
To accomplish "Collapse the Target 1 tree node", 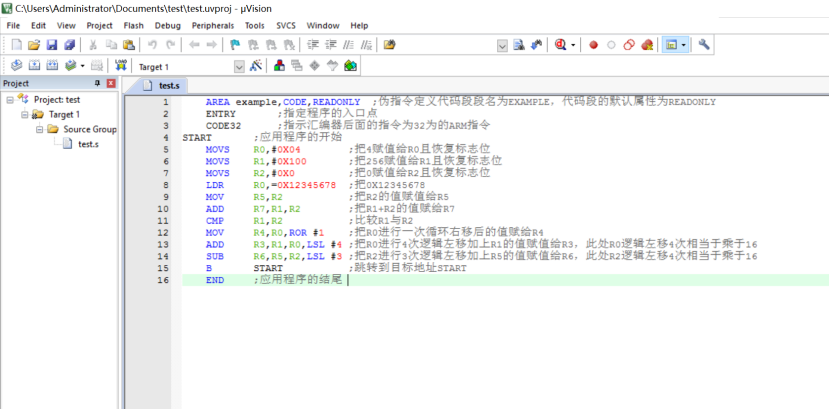I will click(24, 114).
